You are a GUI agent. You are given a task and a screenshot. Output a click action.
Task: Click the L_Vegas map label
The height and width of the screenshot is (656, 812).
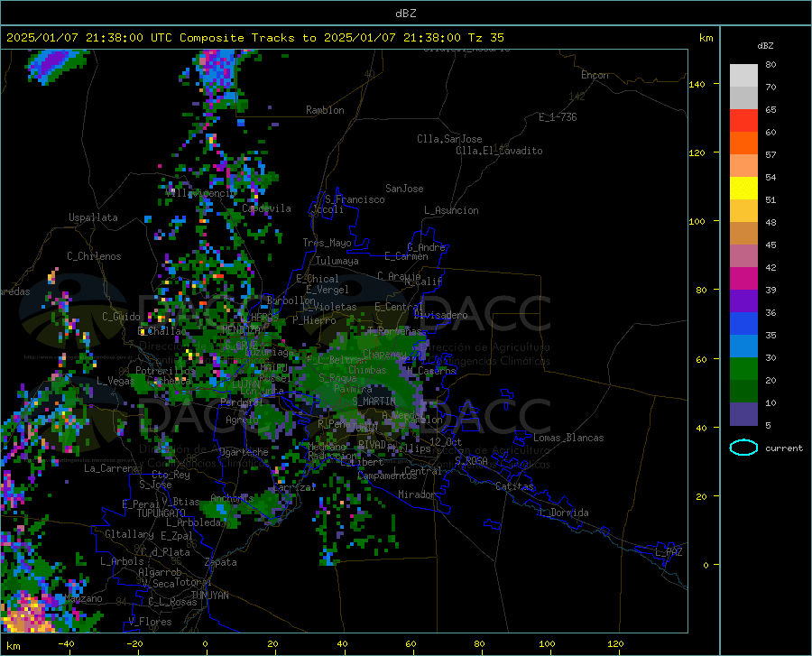tap(115, 381)
